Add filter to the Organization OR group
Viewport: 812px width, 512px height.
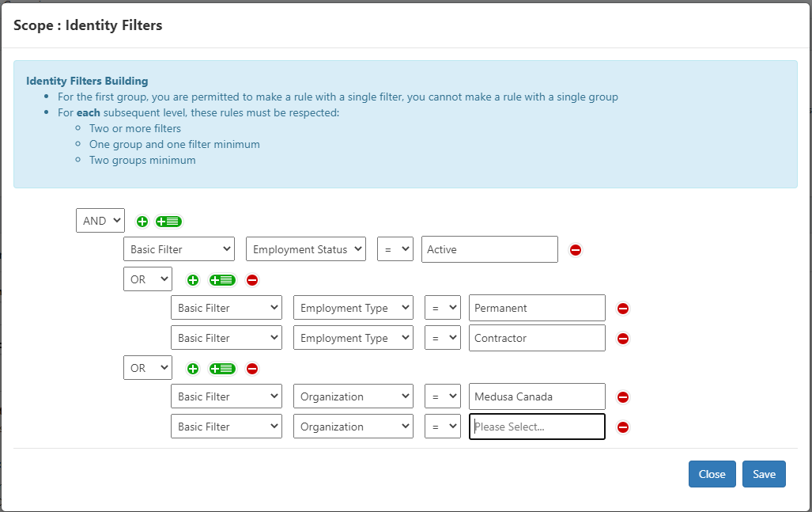(x=193, y=369)
